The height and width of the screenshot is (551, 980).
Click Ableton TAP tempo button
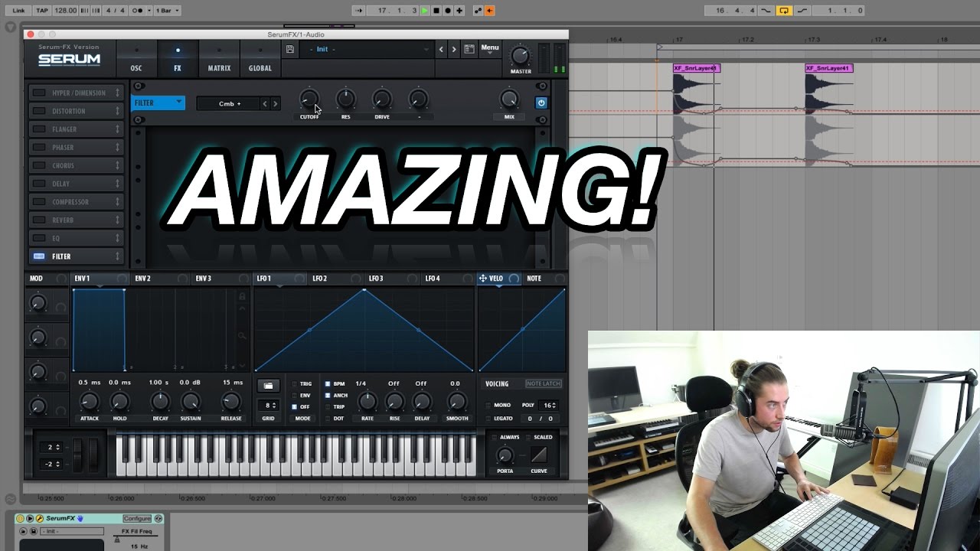point(42,11)
